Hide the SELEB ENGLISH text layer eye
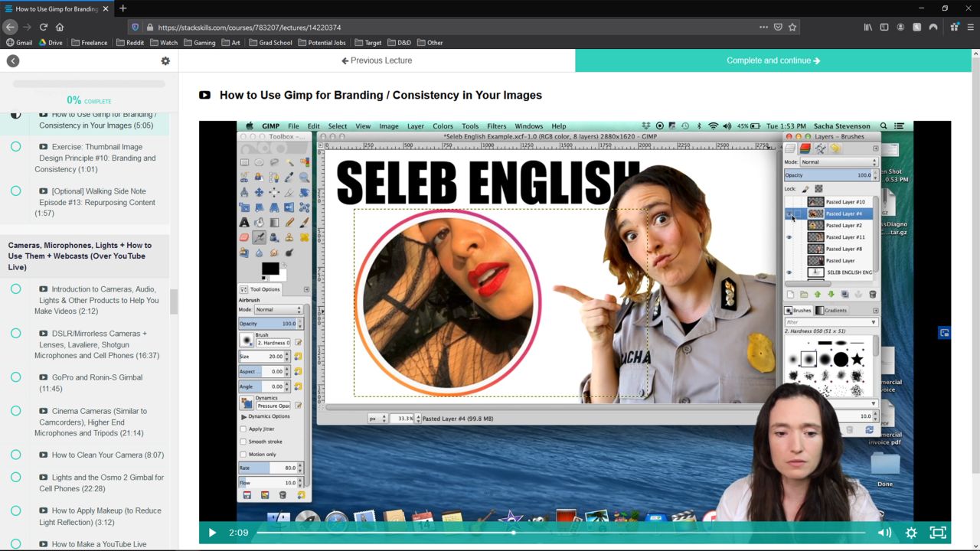The image size is (980, 551). (x=789, y=272)
